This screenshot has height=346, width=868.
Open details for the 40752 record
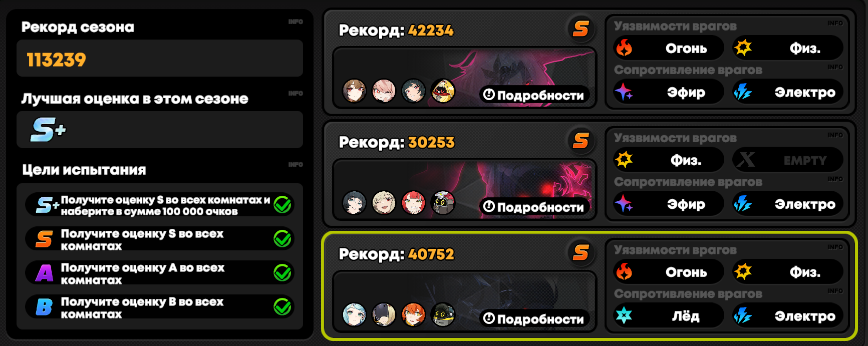(534, 318)
